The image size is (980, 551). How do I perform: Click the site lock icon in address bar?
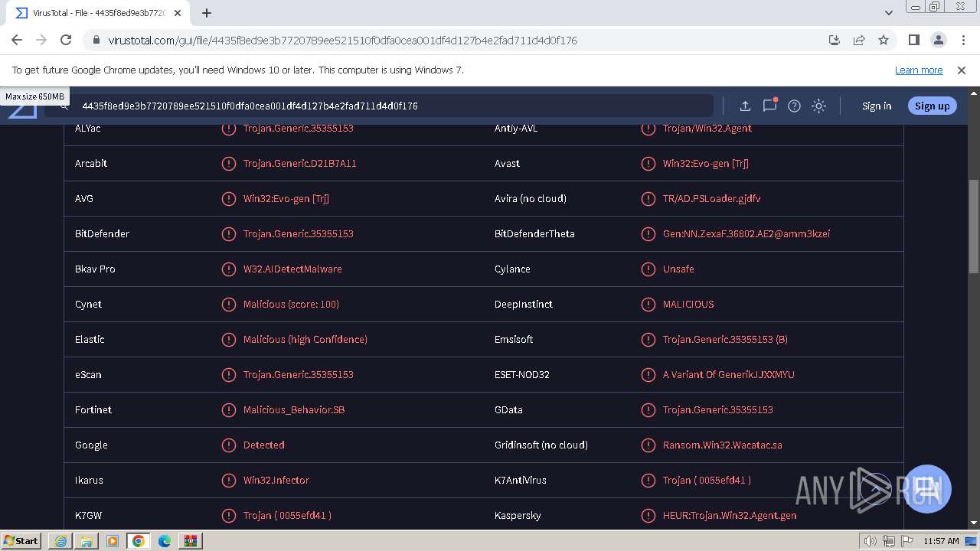(96, 40)
